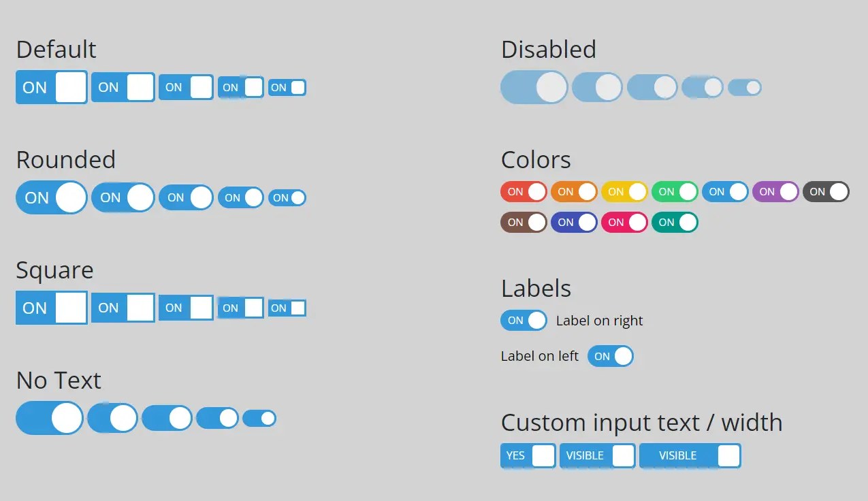Viewport: 868px width, 501px height.
Task: Toggle the green color switch
Action: pos(675,192)
